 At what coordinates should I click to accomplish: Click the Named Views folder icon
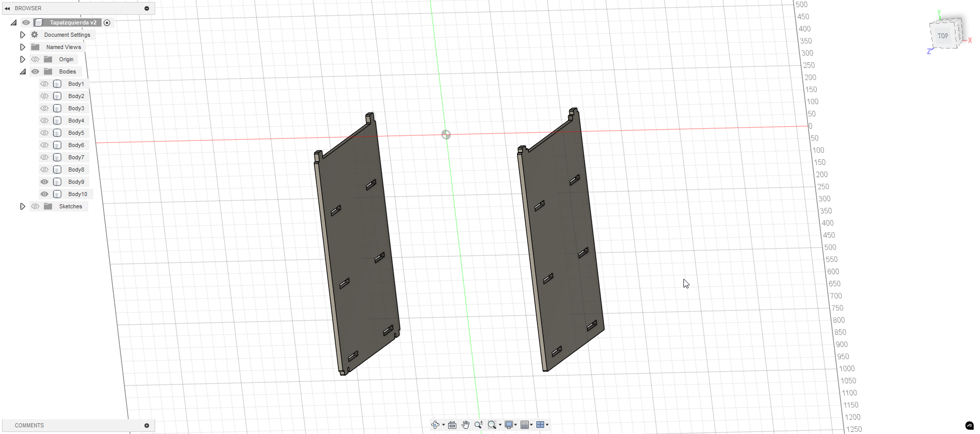pos(35,47)
